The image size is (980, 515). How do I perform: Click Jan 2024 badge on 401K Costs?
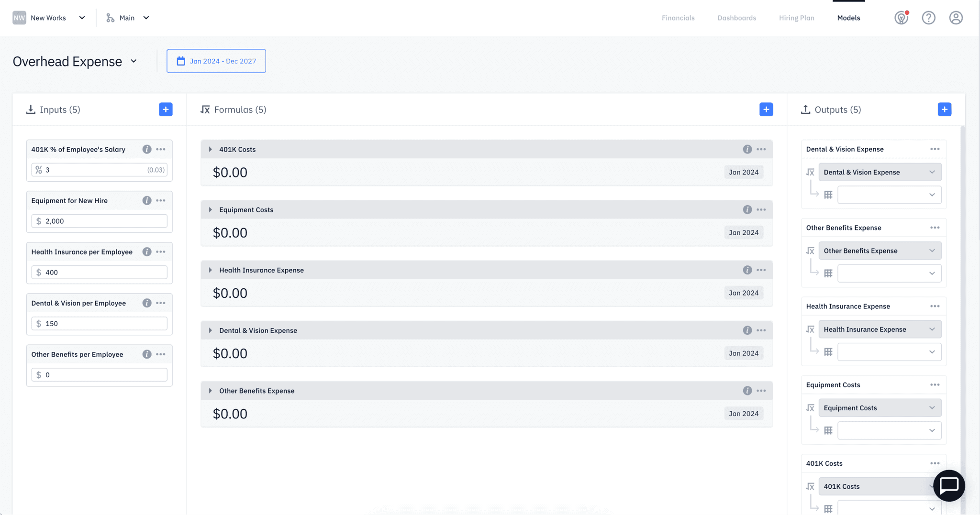(744, 172)
